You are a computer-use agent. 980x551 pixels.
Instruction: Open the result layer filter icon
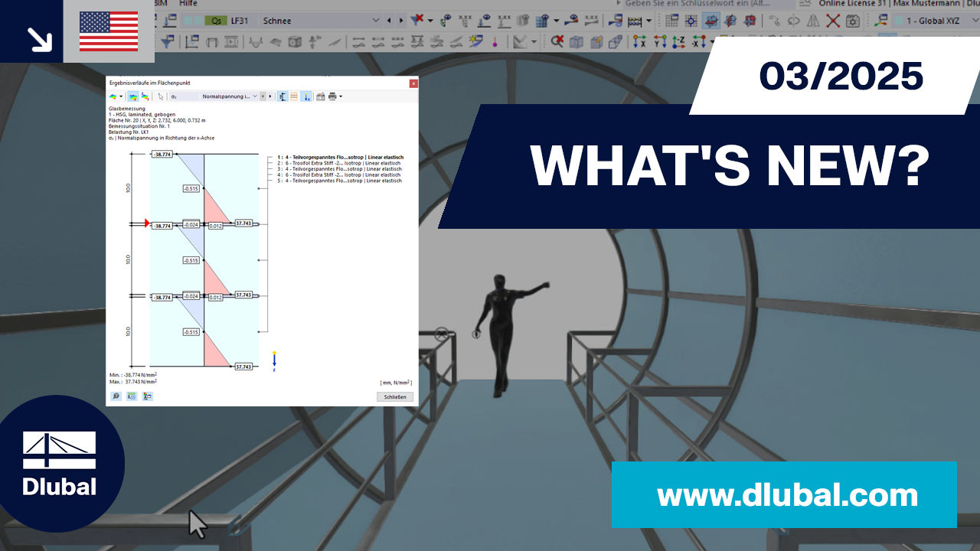pyautogui.click(x=145, y=396)
